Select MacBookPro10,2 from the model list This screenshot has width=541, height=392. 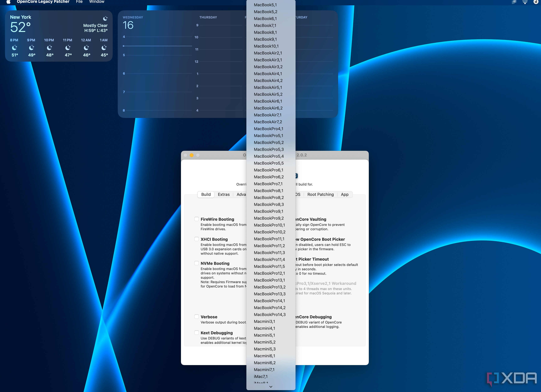click(271, 232)
